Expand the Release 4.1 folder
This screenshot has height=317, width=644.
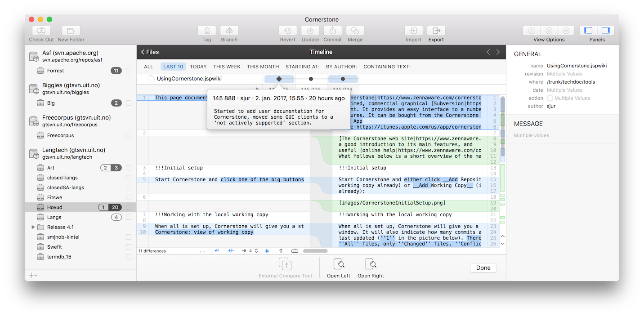[33, 227]
